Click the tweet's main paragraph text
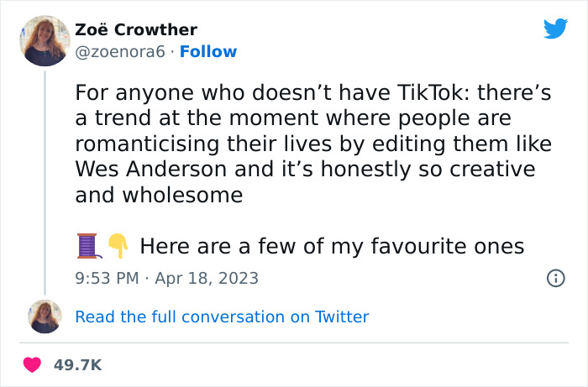 click(x=312, y=144)
